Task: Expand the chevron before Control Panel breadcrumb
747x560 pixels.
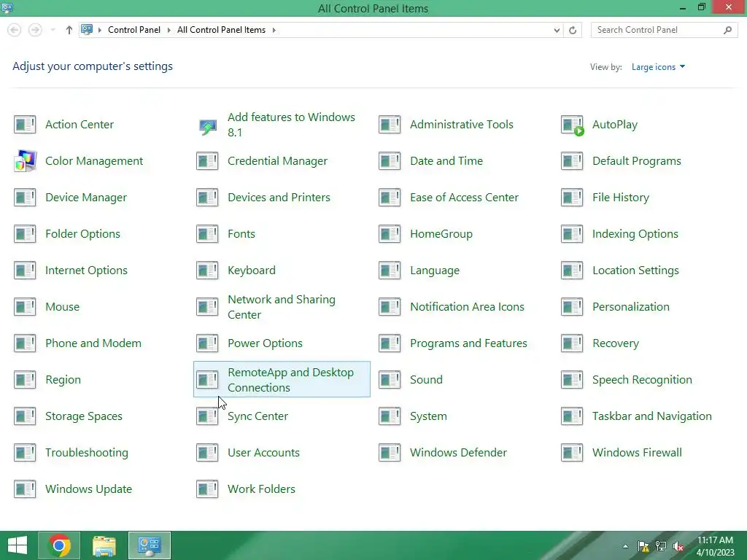Action: click(x=100, y=30)
